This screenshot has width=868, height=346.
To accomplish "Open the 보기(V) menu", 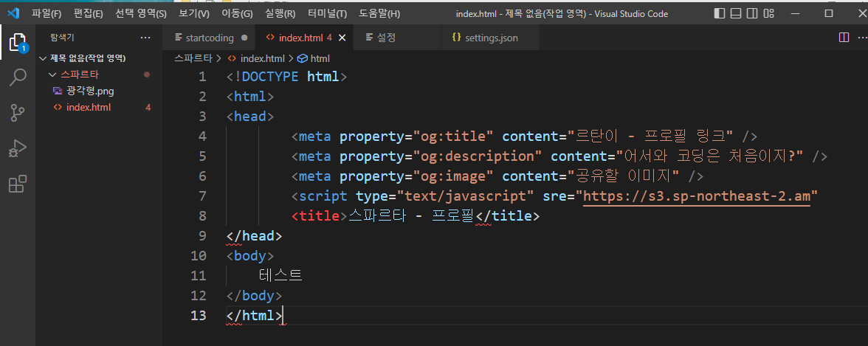I will coord(194,13).
